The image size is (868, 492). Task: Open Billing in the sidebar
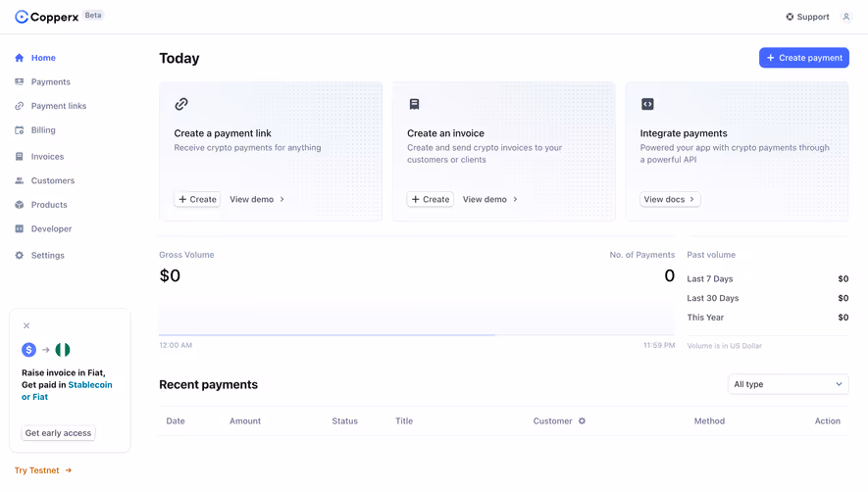pos(43,130)
